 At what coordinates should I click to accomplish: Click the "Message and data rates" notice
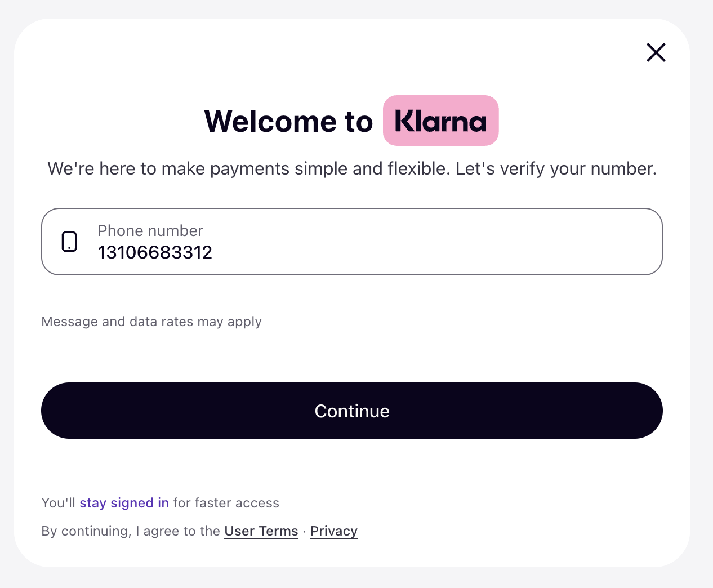click(x=151, y=322)
